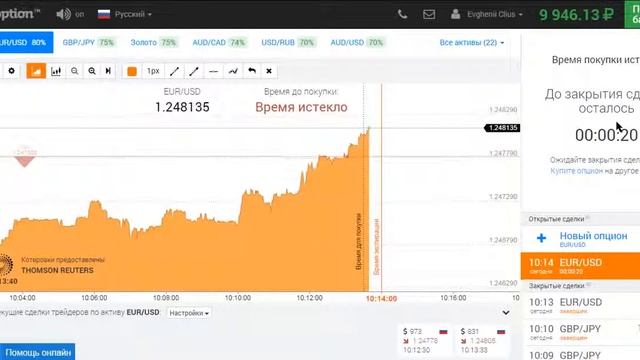
Task: Open the closed 10:09 GBP/JPY deal
Action: 580,353
